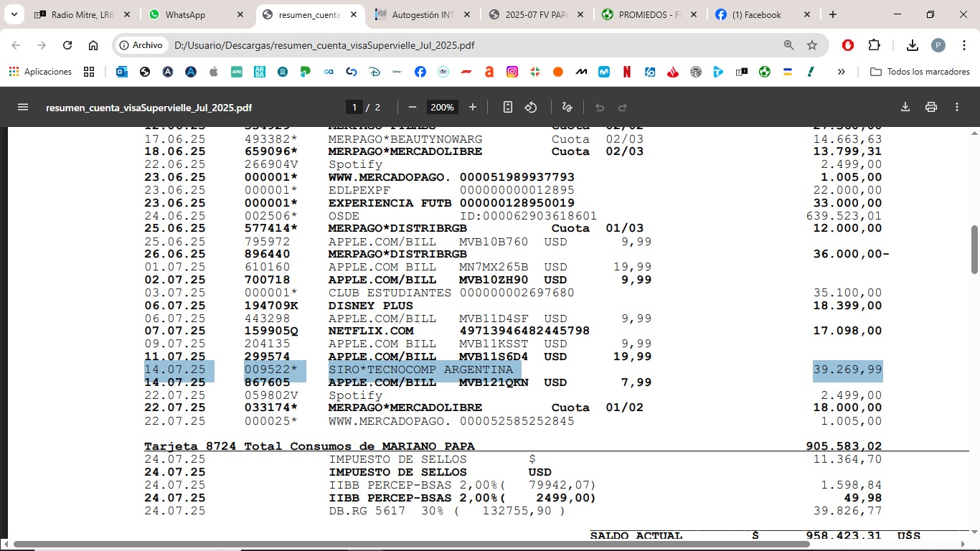980x551 pixels.
Task: Open the Todos los marcadores folder
Action: (x=920, y=72)
